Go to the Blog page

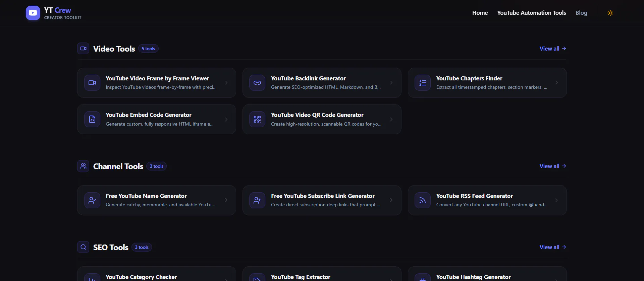point(581,13)
